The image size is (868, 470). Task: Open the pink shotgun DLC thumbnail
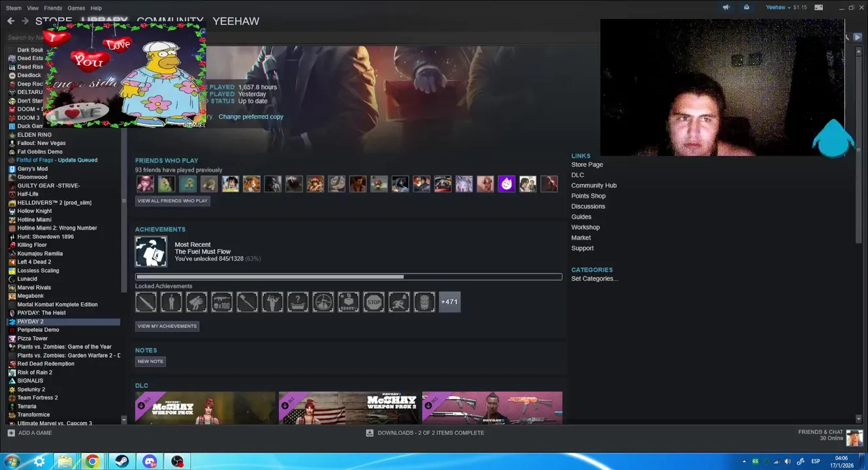tap(492, 408)
